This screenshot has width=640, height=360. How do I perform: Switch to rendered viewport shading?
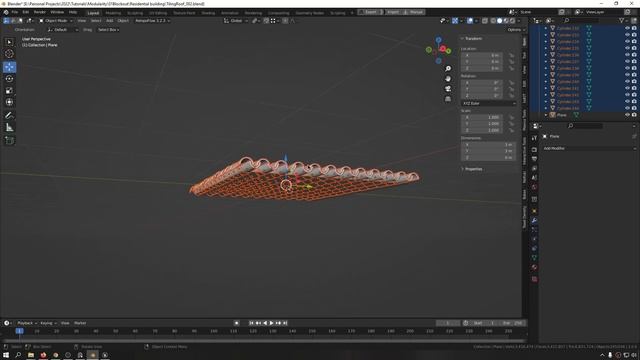tap(512, 20)
